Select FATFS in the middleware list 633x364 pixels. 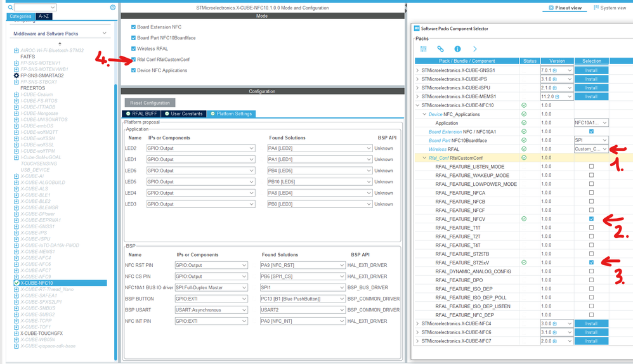(x=27, y=56)
